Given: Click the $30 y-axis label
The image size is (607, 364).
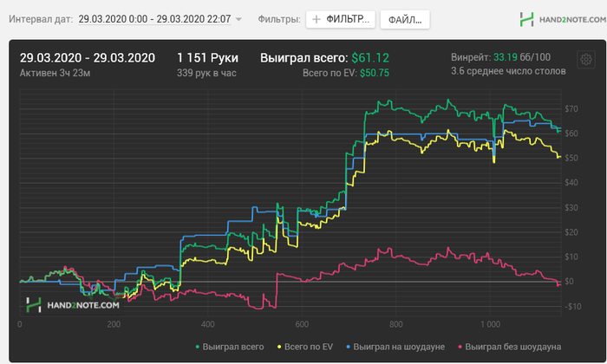Looking at the screenshot, I should (571, 208).
